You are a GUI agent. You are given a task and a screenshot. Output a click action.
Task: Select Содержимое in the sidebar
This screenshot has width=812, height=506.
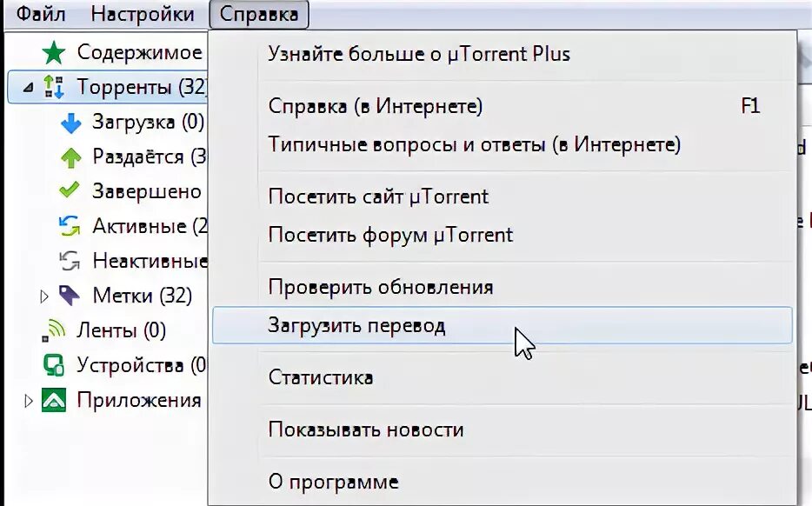140,53
